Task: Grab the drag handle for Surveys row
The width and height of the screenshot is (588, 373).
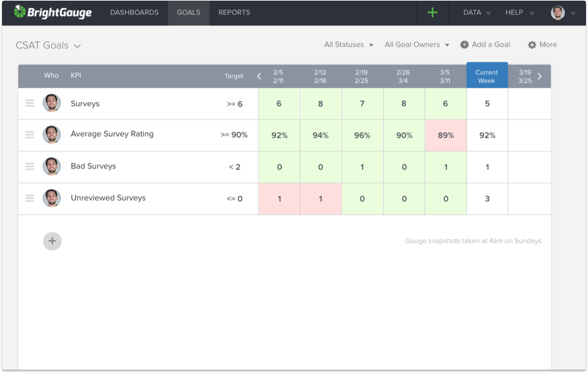Action: [30, 103]
